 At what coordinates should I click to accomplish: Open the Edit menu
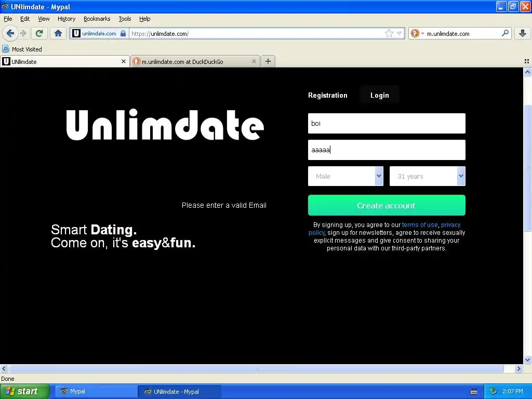(x=25, y=19)
